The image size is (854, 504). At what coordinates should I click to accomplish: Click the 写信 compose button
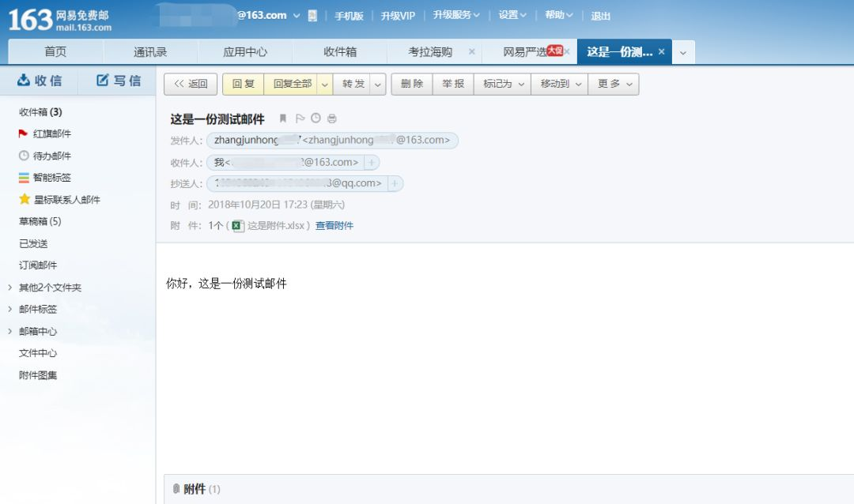point(119,81)
